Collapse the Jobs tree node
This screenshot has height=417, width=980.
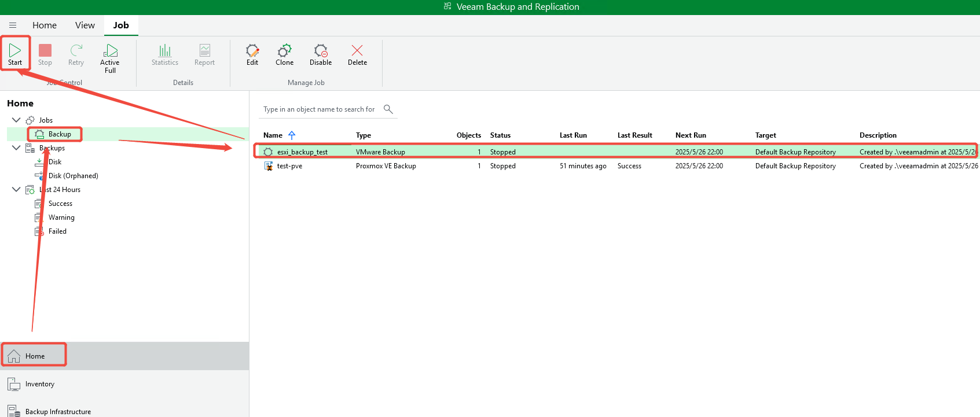click(16, 120)
